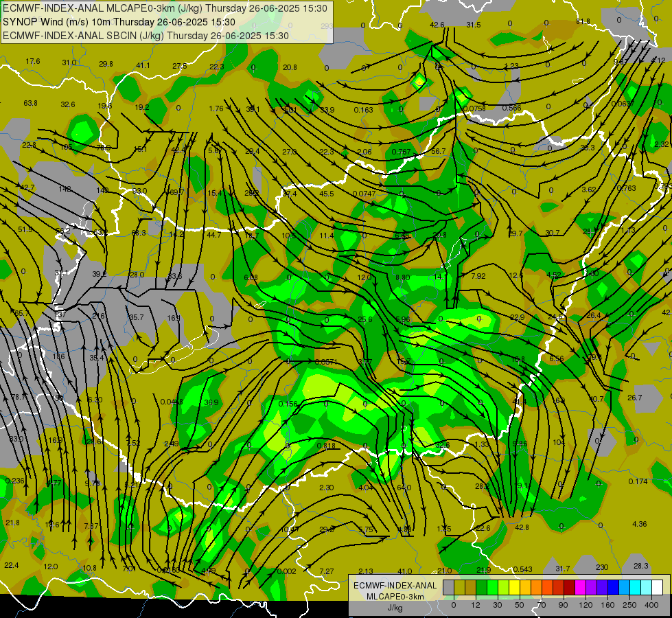Select the map value 64.0
The height and width of the screenshot is (618, 672).
tap(404, 488)
